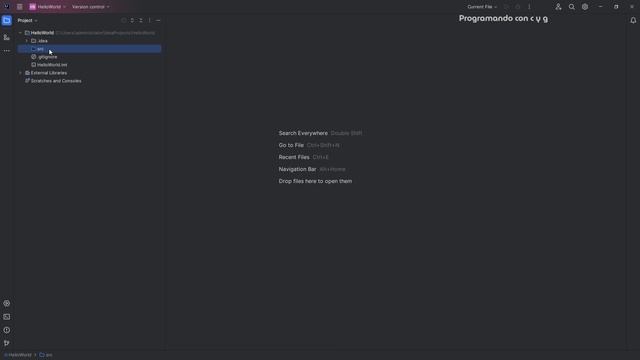Image resolution: width=640 pixels, height=360 pixels.
Task: Click Collapse All in Project panel
Action: [141, 20]
